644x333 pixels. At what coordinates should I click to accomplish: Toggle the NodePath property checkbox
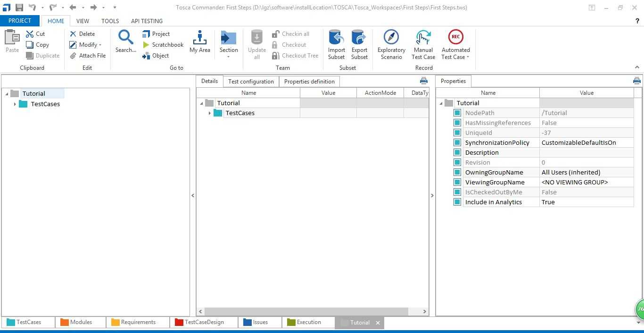tap(457, 113)
